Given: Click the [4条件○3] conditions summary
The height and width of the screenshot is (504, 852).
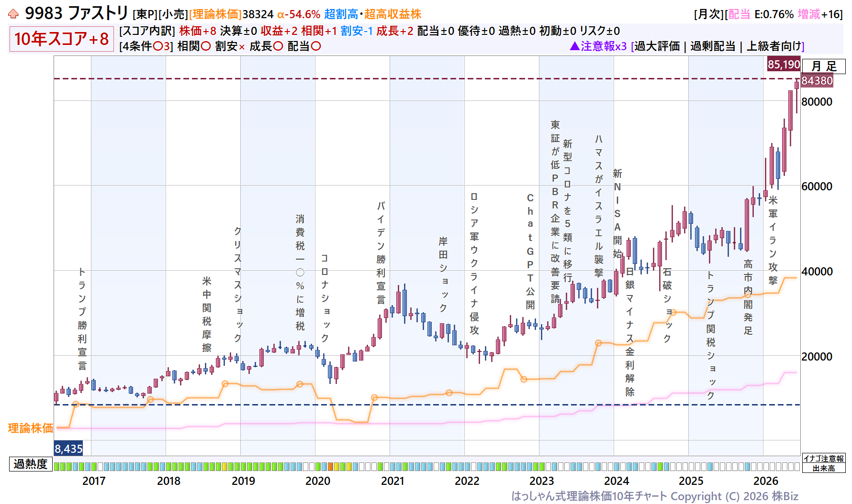Looking at the screenshot, I should [x=146, y=46].
